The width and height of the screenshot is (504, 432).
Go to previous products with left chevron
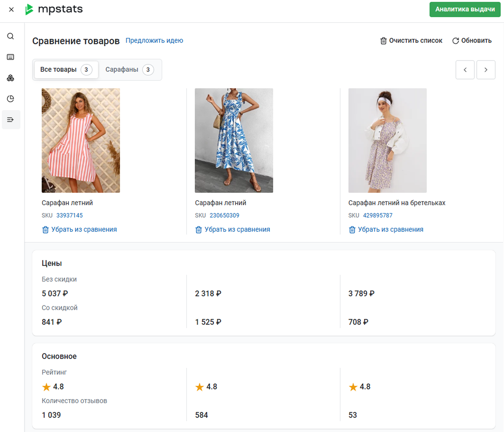tap(465, 70)
